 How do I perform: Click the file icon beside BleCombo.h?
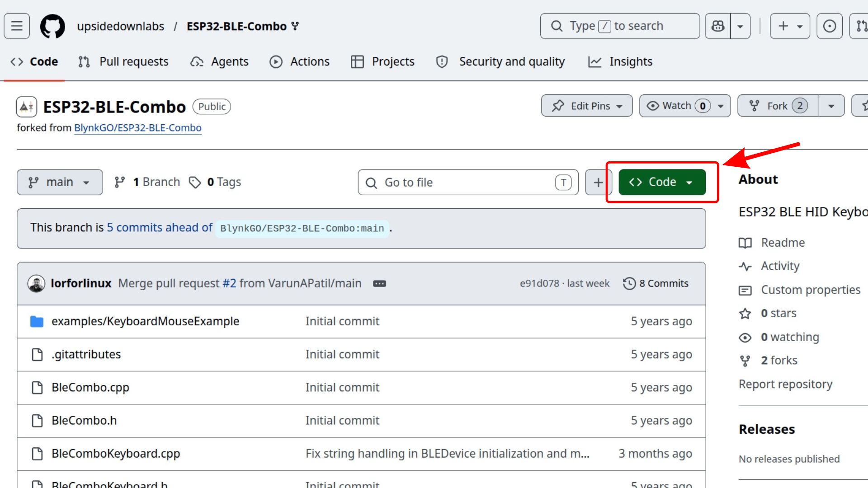point(37,421)
